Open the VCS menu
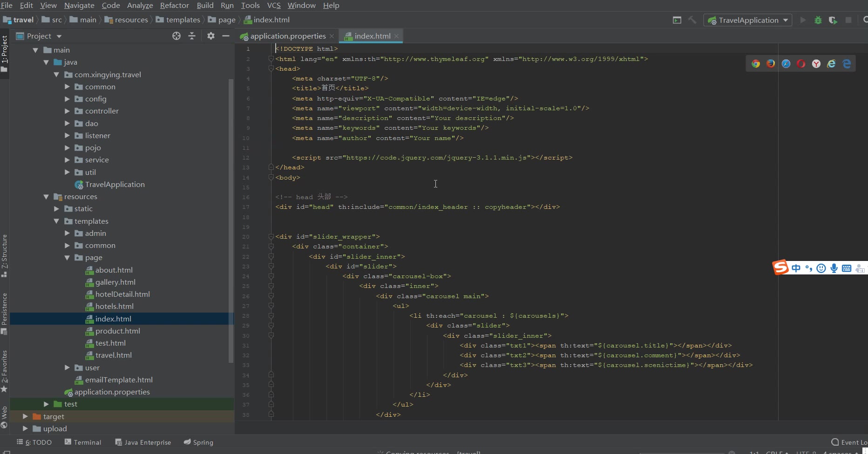868x454 pixels. pyautogui.click(x=274, y=5)
